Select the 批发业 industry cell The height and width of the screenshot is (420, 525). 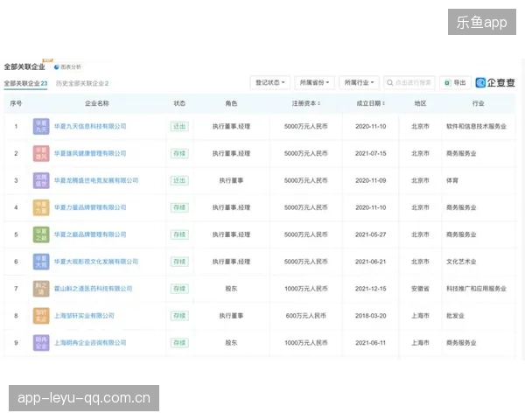(455, 316)
